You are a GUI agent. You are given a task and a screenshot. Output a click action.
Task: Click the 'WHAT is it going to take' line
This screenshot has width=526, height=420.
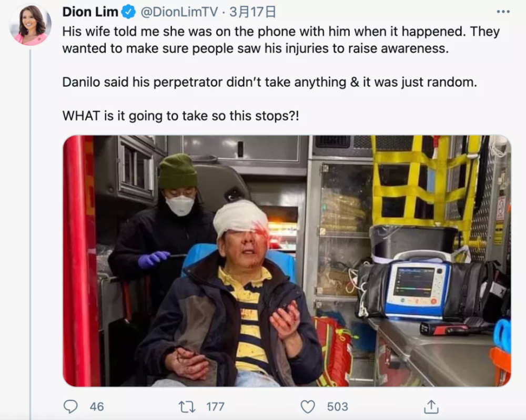coord(180,116)
